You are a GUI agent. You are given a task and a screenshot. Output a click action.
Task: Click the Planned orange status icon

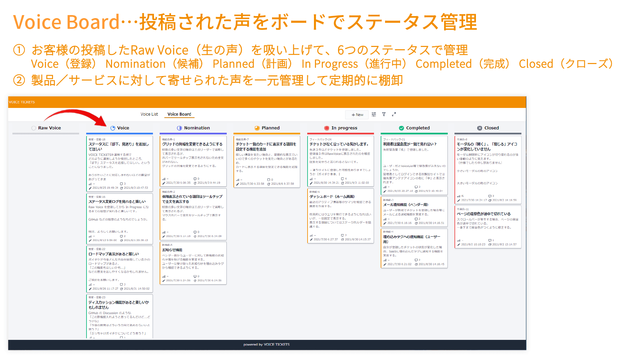point(257,128)
